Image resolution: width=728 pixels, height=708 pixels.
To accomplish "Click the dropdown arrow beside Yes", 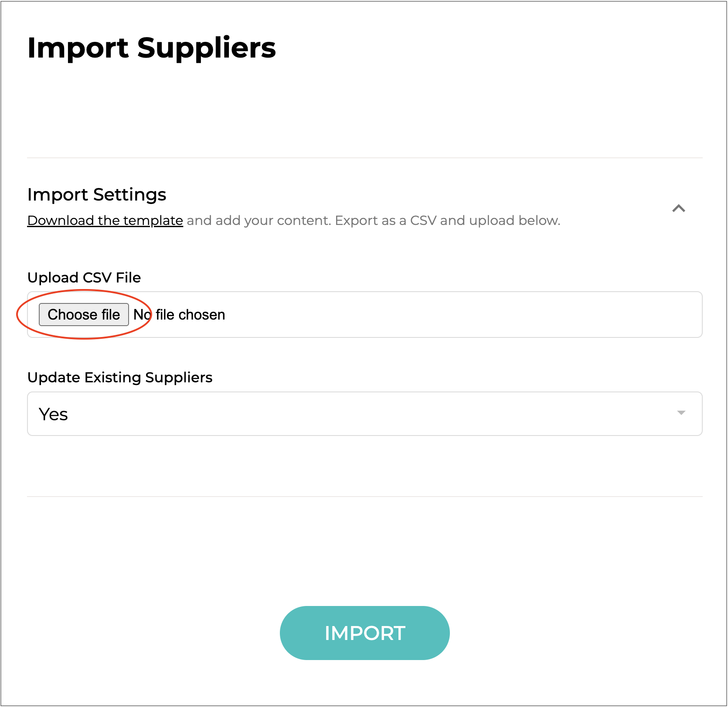I will click(x=681, y=413).
